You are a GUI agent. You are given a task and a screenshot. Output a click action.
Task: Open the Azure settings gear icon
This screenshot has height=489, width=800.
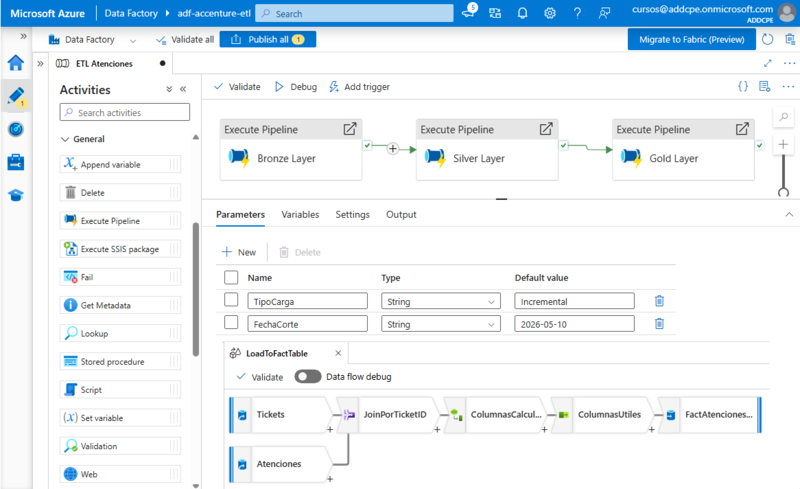pyautogui.click(x=550, y=14)
